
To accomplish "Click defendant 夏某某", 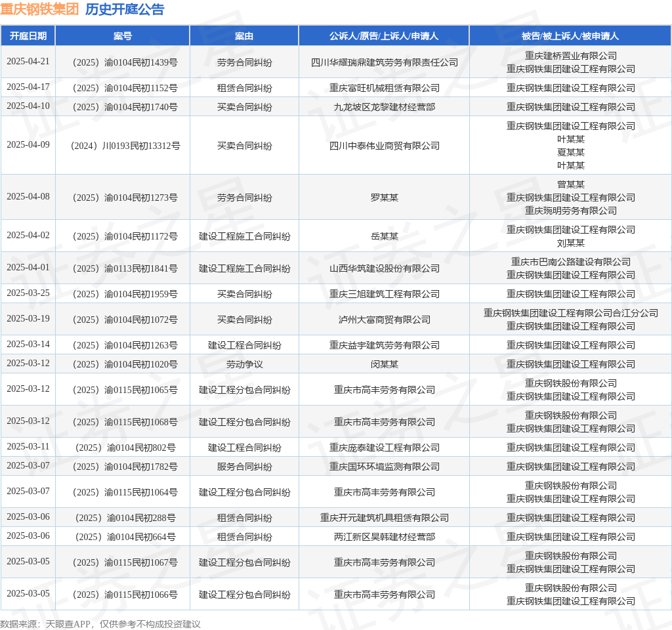I will tap(571, 152).
